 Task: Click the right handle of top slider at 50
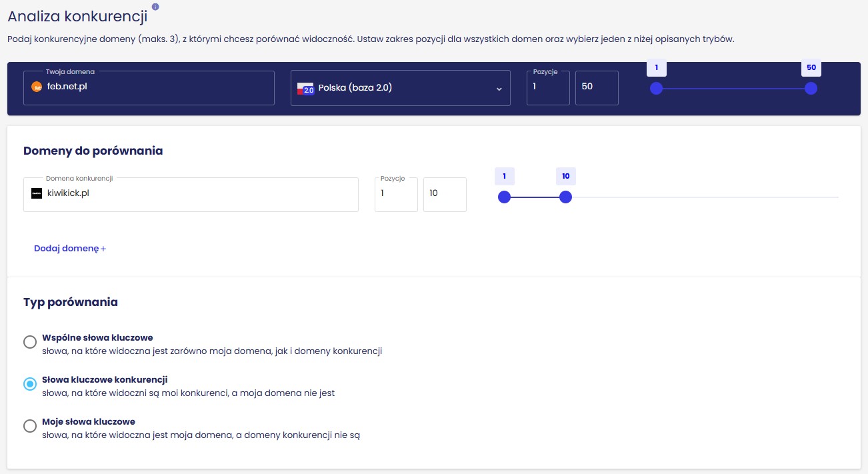pyautogui.click(x=811, y=89)
